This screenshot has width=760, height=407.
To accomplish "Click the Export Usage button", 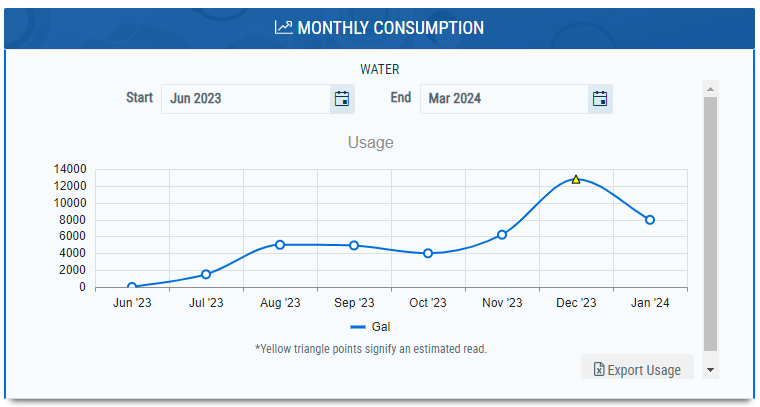I will coord(637,368).
